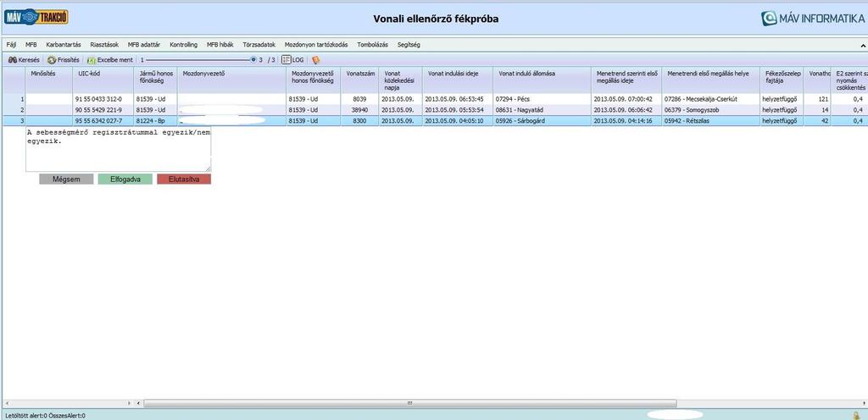Open the Kontrolling menu
The height and width of the screenshot is (420, 868).
[x=183, y=45]
